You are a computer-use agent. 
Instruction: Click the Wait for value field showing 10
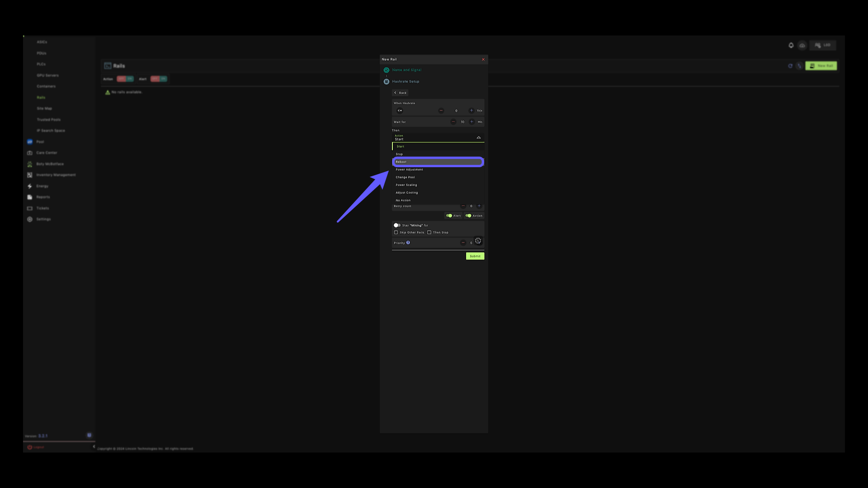pos(462,122)
